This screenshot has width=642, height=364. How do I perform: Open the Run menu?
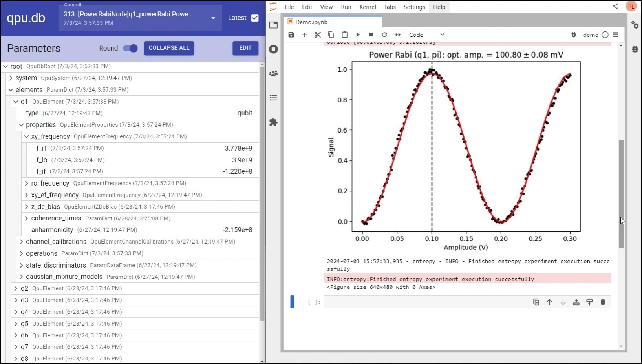point(346,7)
